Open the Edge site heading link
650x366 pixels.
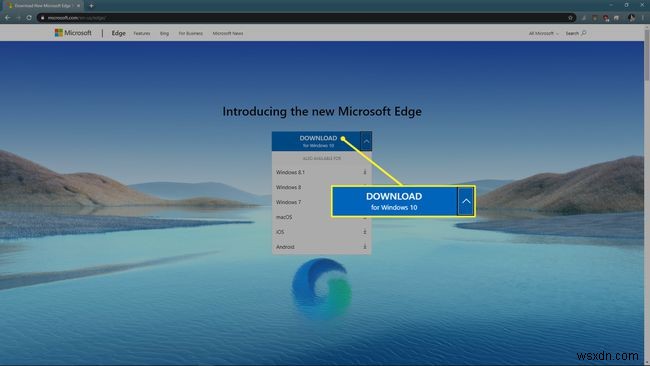pyautogui.click(x=119, y=33)
